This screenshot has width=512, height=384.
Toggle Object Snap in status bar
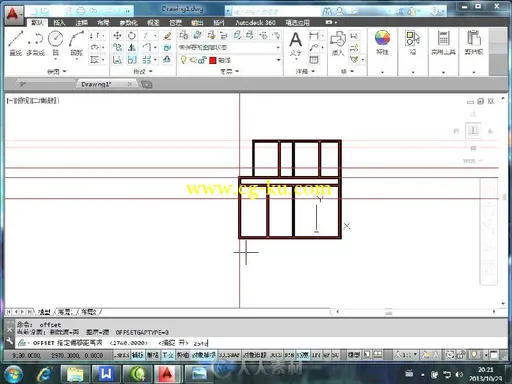[204, 355]
